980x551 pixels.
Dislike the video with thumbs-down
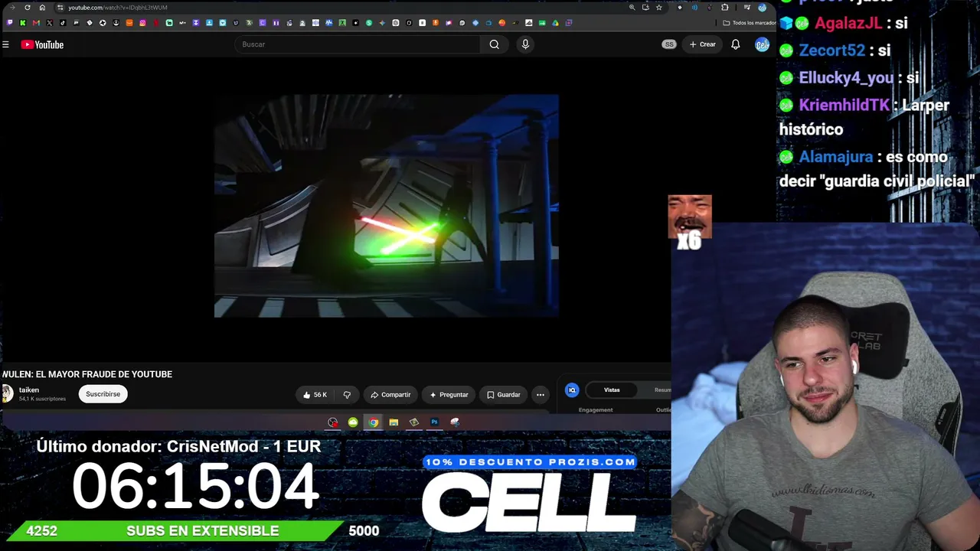tap(347, 395)
